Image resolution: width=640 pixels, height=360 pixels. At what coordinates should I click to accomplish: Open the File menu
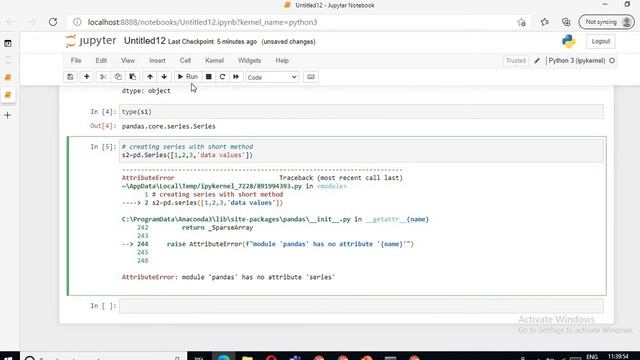tap(76, 60)
